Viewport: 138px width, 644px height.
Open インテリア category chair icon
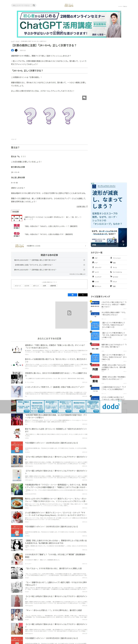(93, 277)
